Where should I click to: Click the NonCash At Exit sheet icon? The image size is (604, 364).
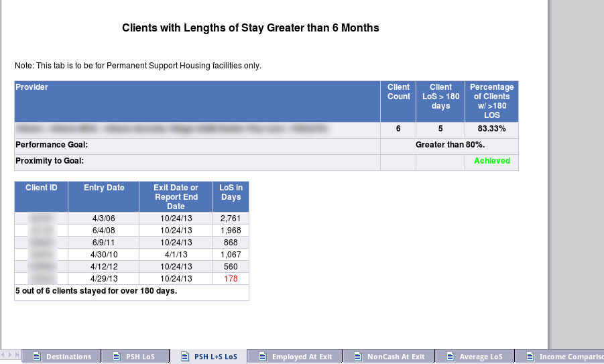pyautogui.click(x=359, y=357)
